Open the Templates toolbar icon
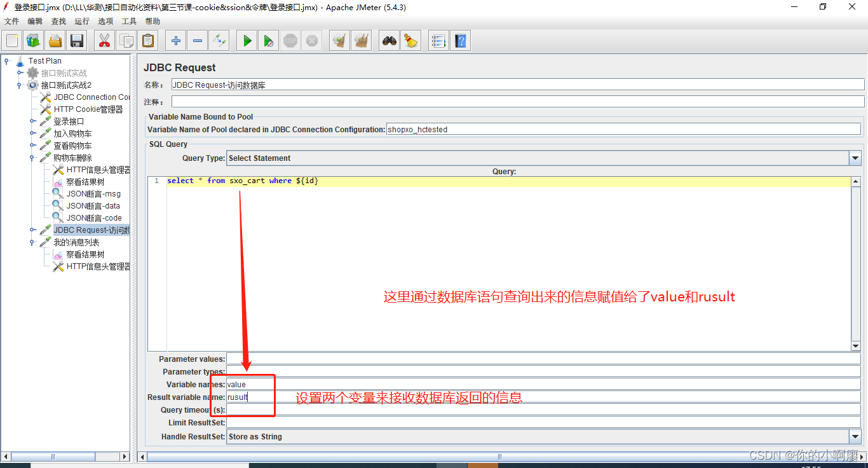The width and height of the screenshot is (868, 468). 34,41
